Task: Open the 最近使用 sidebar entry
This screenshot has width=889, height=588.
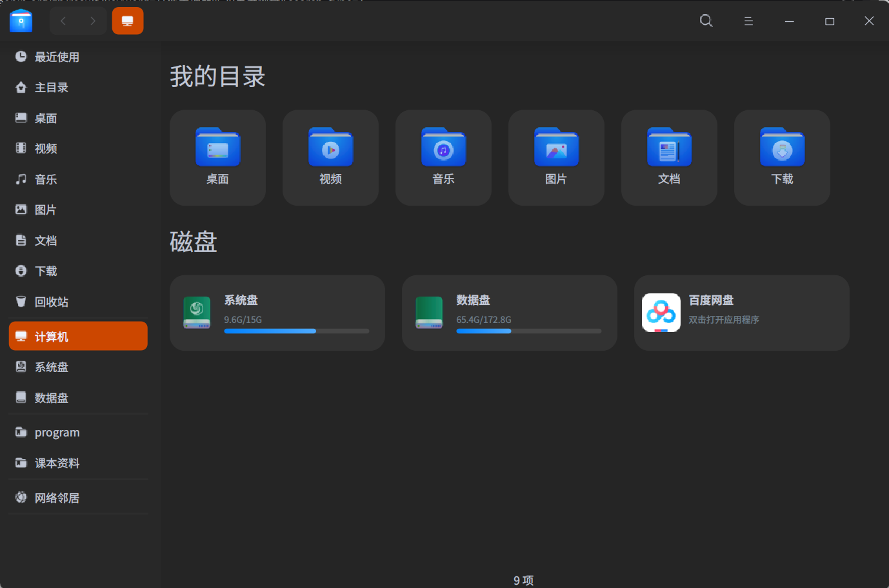Action: 57,57
